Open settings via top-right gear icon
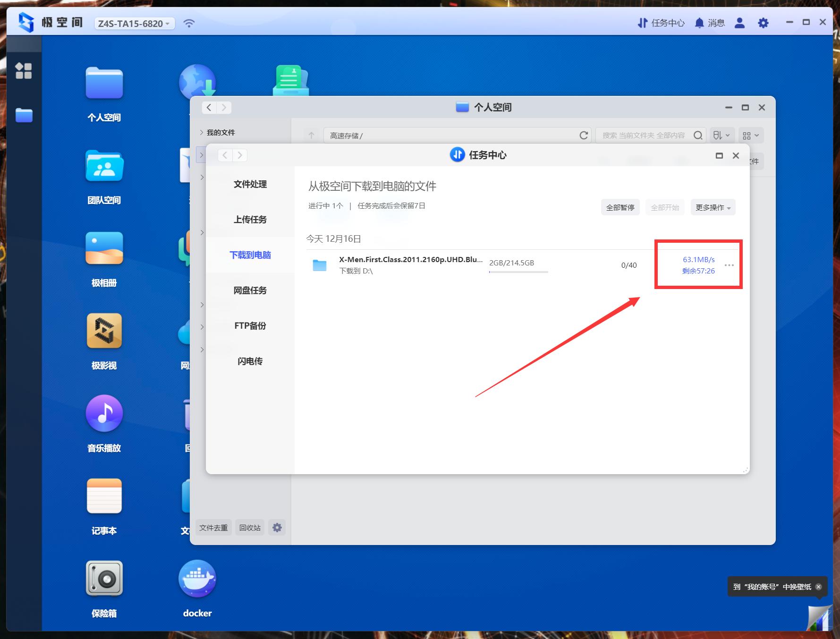The width and height of the screenshot is (840, 639). (763, 22)
